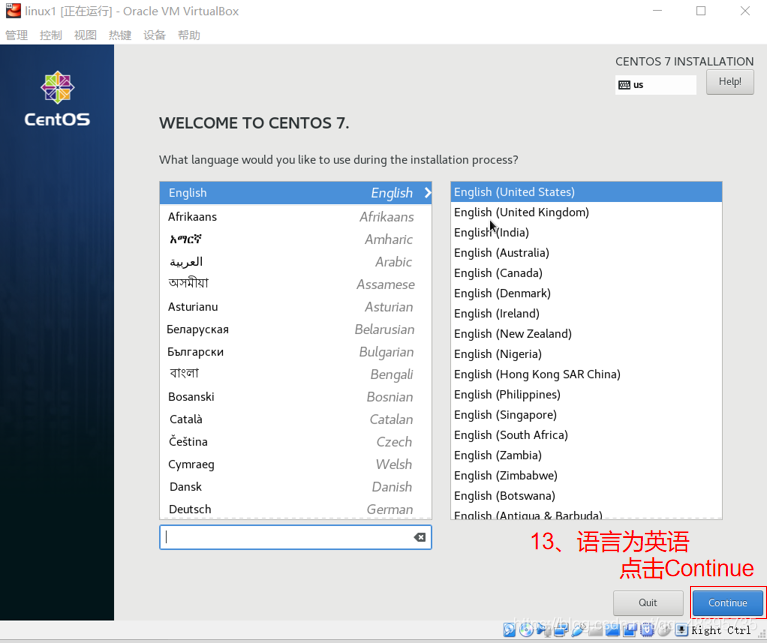Click the Continue button
767x643 pixels.
pos(727,602)
